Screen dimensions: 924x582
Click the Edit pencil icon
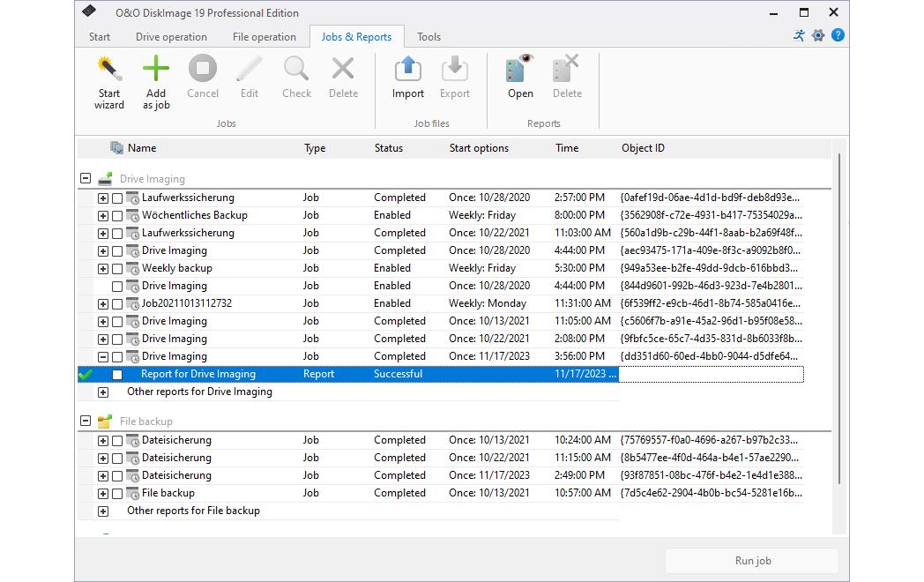(250, 69)
